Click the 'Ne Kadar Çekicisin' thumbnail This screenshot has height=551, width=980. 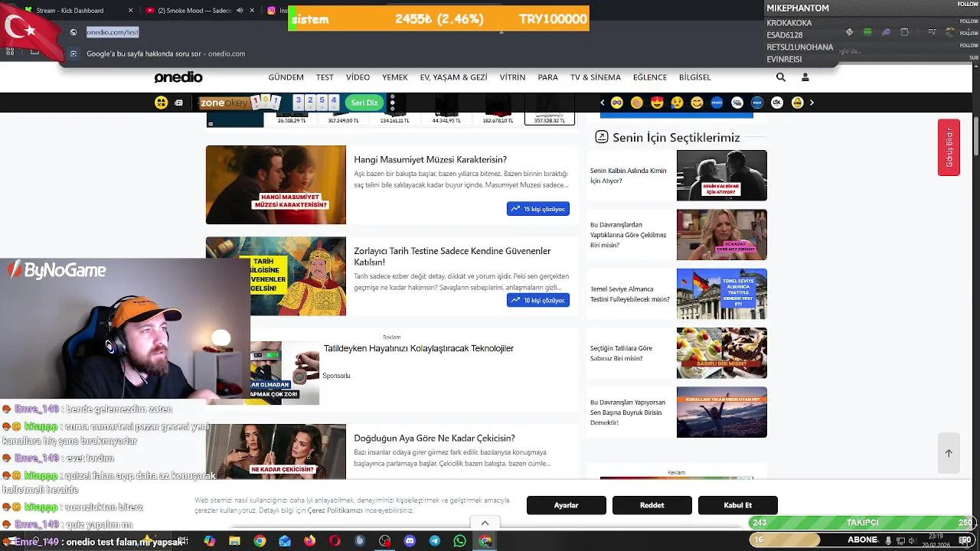tap(276, 452)
